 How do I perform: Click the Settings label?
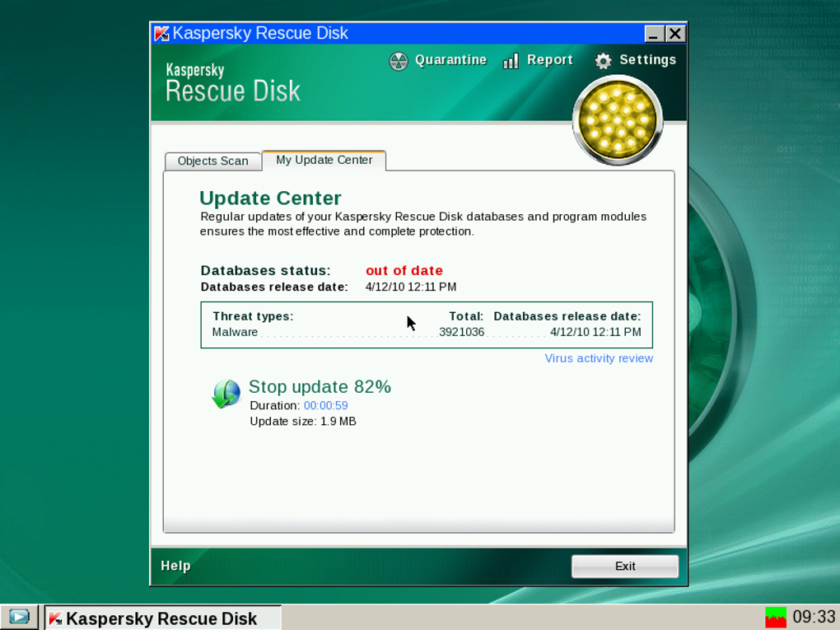click(x=647, y=60)
